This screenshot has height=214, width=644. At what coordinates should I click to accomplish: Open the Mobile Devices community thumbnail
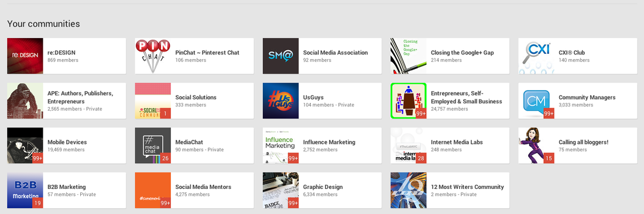coord(25,146)
